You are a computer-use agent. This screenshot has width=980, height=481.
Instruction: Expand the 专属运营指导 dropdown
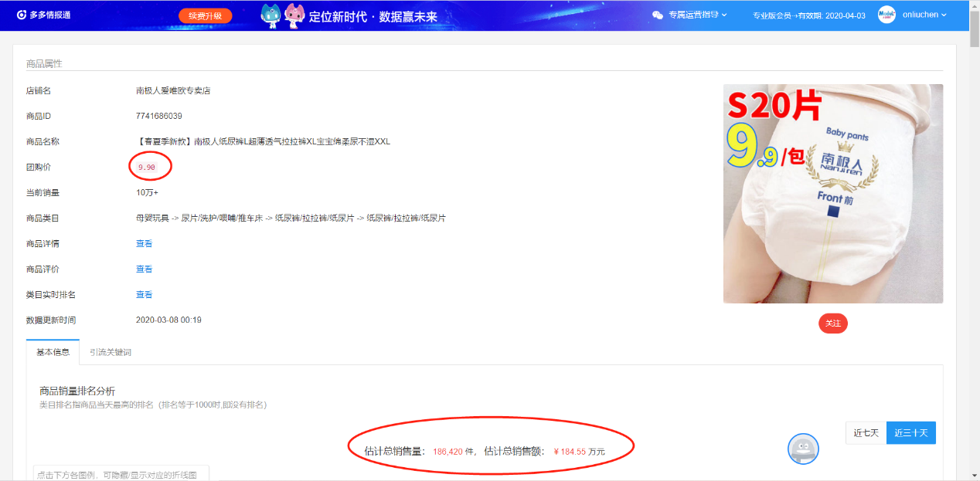coord(698,15)
